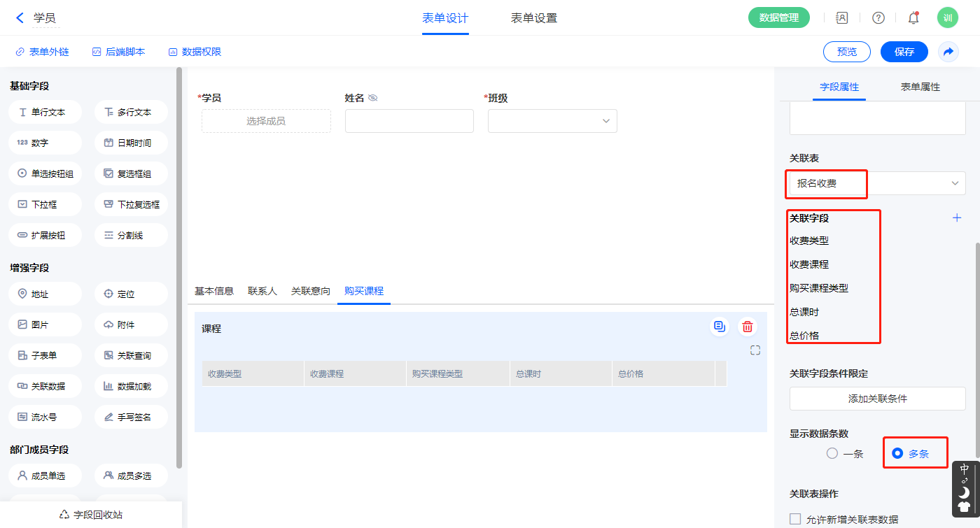Select the 多条 radio option
The image size is (980, 528).
(898, 454)
